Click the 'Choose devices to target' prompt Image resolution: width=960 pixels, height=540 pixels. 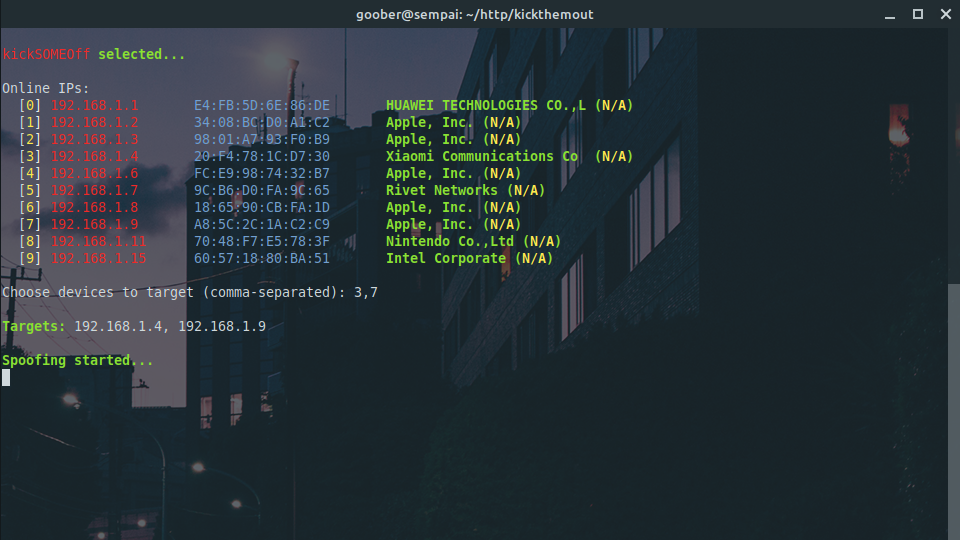tap(174, 293)
